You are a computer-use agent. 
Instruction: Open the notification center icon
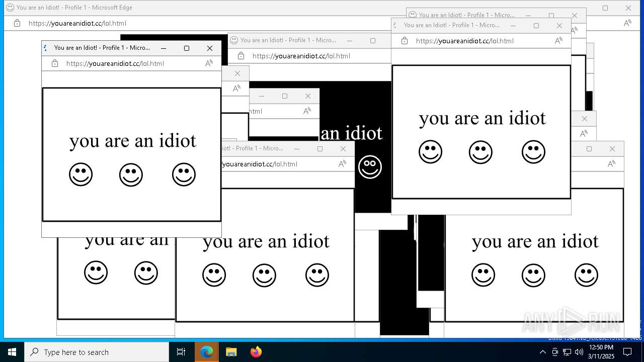627,352
